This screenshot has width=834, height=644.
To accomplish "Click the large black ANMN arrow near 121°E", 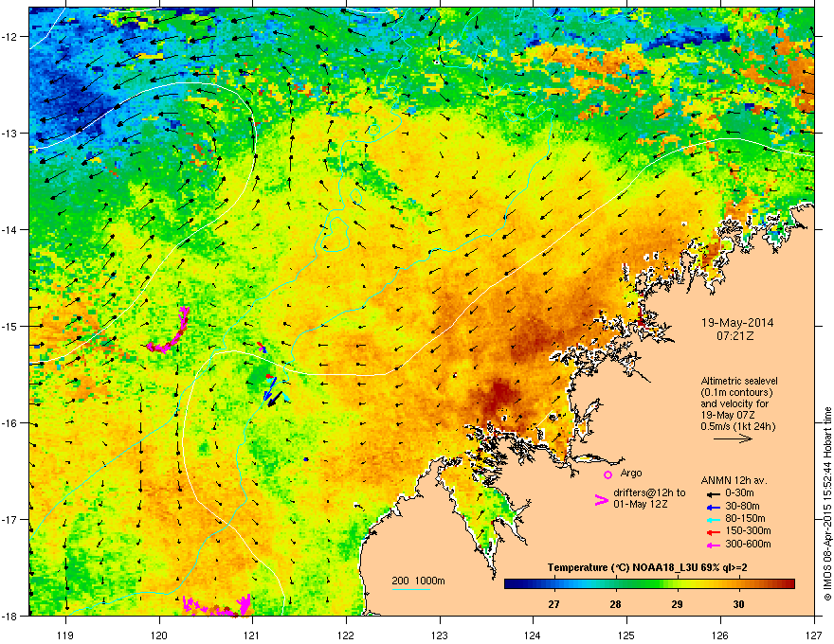I will (275, 400).
